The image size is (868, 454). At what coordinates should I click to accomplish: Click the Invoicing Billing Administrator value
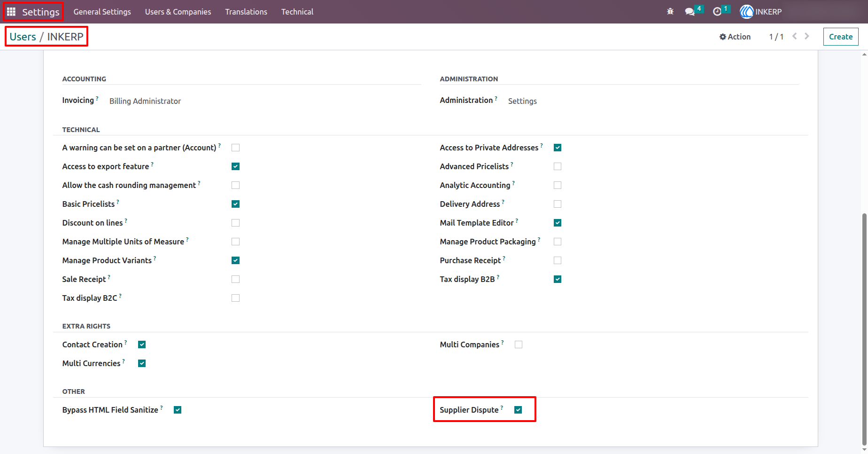tap(145, 101)
